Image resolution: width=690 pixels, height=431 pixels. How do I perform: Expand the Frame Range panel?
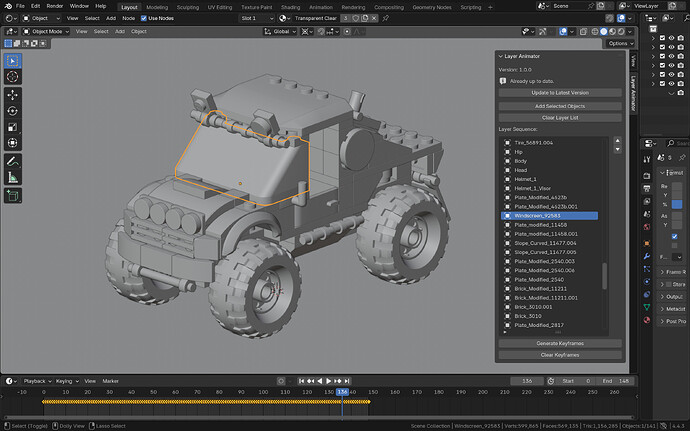coord(662,272)
